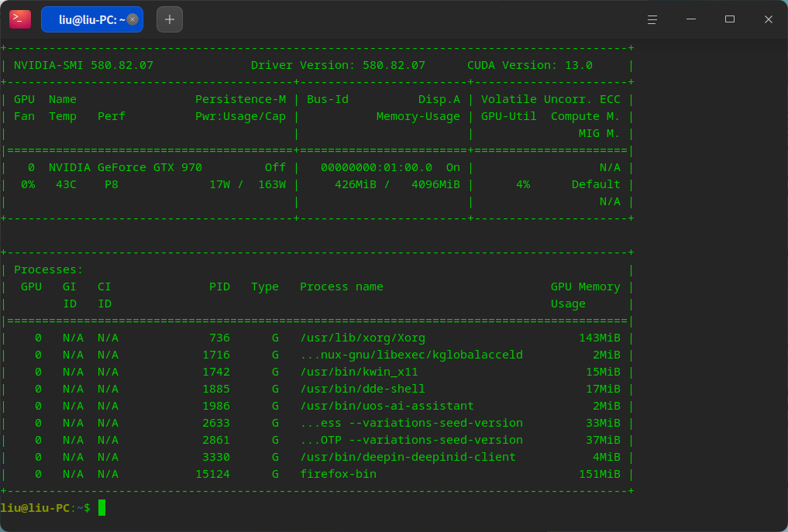Click PID 736
This screenshot has height=532, width=788.
[x=219, y=338]
